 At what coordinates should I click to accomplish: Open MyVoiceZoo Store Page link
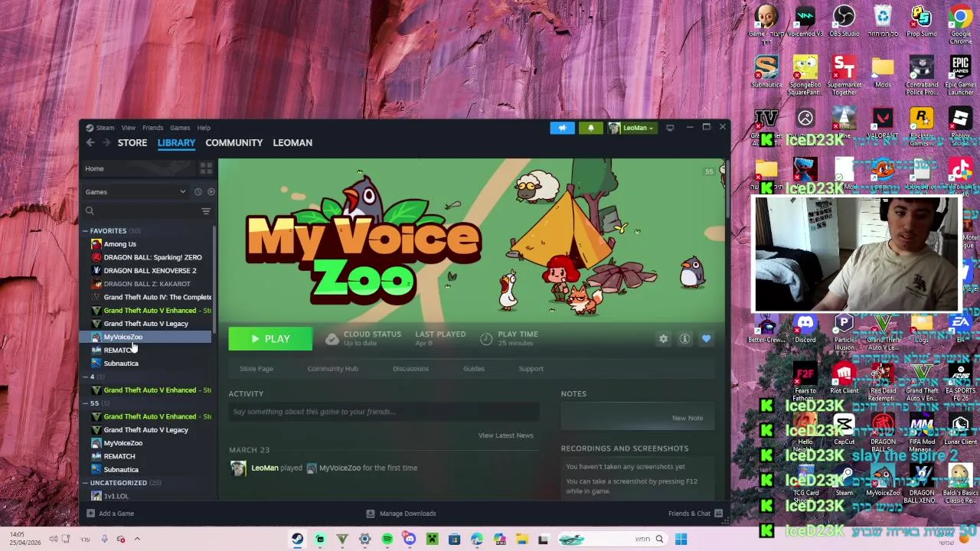[x=256, y=369]
